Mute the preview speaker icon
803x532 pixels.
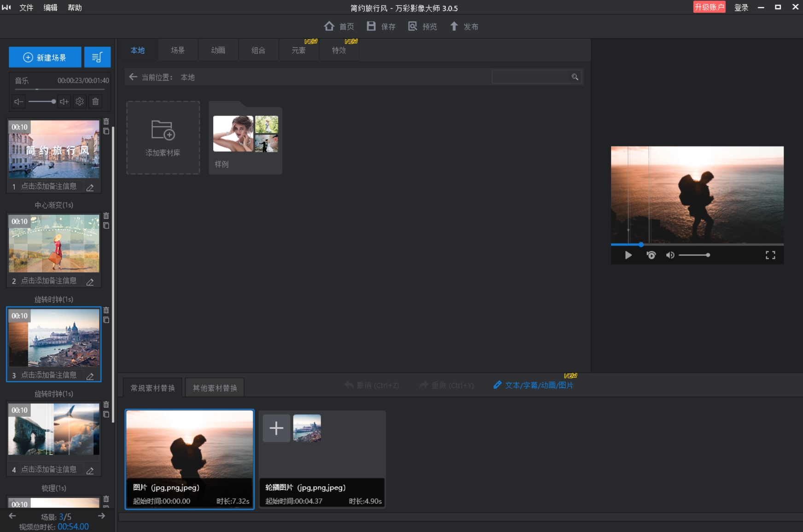tap(670, 255)
